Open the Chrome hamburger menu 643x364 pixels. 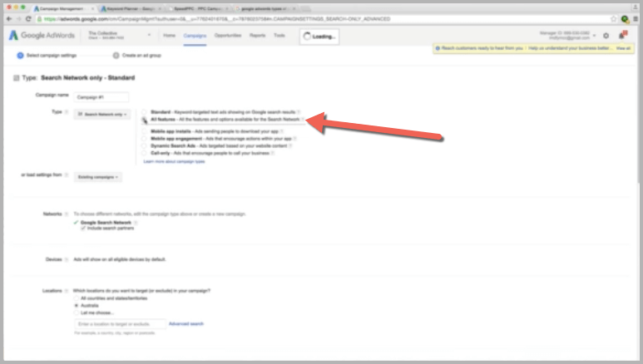coord(636,19)
